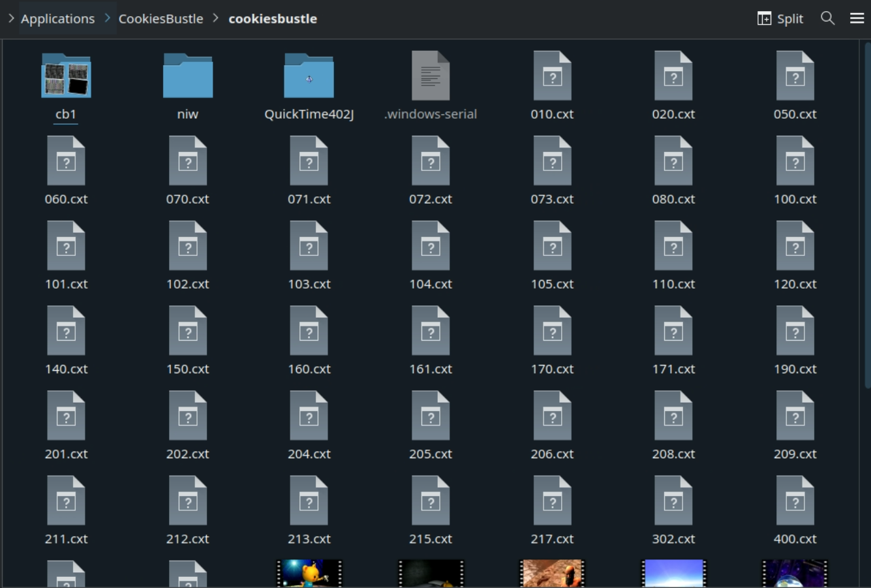Viewport: 871px width, 588px height.
Task: Select the 190.cxt file icon
Action: coord(795,331)
